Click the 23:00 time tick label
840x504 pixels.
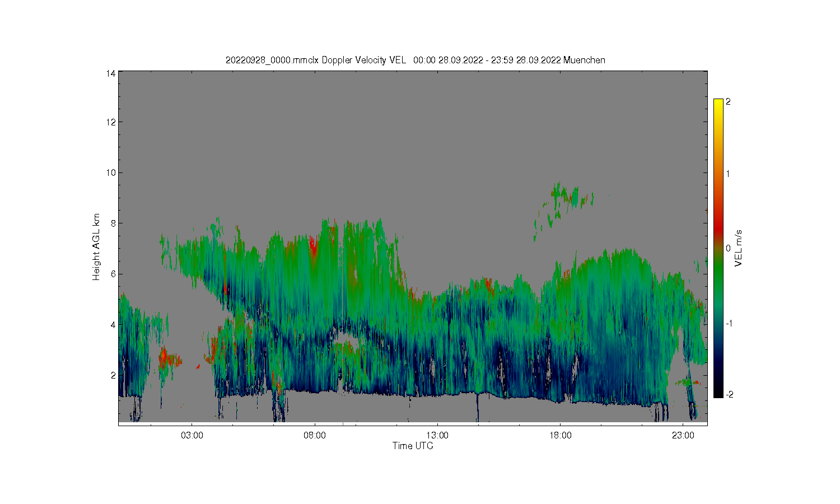(x=683, y=435)
